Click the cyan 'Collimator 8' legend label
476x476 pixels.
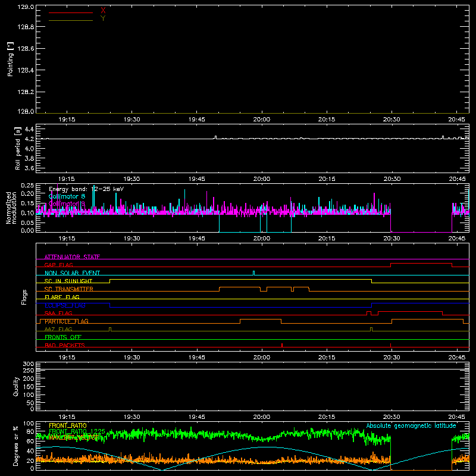click(67, 196)
